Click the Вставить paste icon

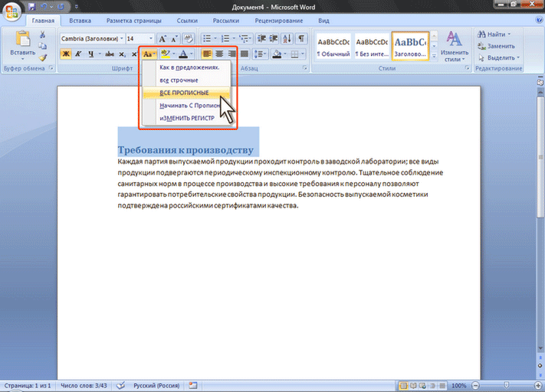pyautogui.click(x=22, y=39)
